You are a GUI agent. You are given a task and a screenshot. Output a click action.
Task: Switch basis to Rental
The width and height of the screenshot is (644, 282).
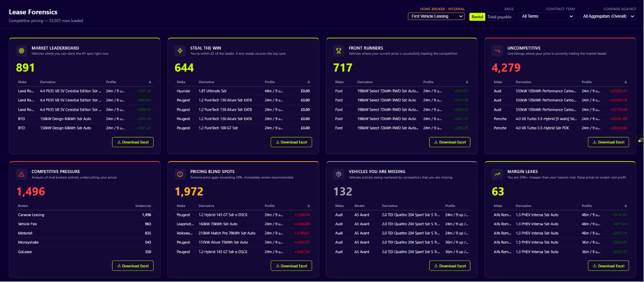coord(477,17)
